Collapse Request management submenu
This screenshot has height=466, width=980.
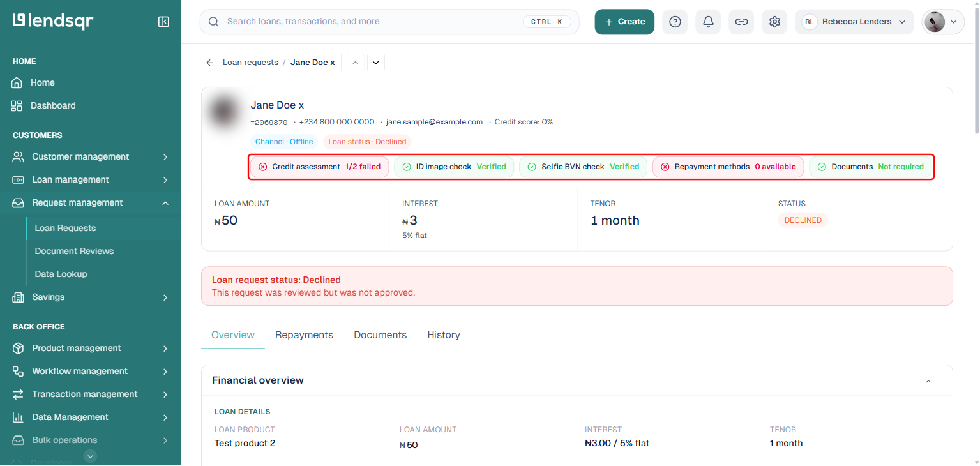point(165,202)
